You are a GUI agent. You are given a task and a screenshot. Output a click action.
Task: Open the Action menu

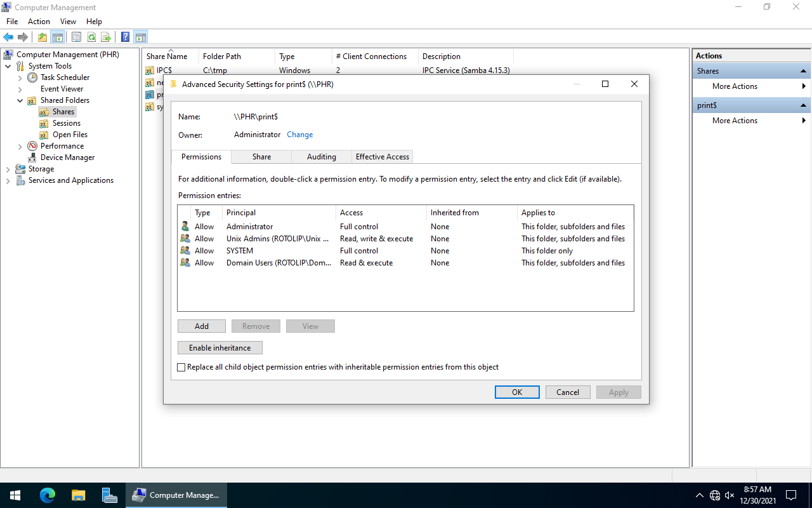39,22
